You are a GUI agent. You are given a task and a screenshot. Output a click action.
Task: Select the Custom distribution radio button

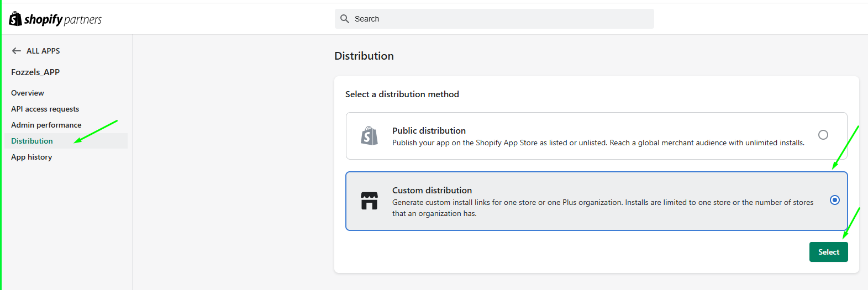pyautogui.click(x=834, y=200)
